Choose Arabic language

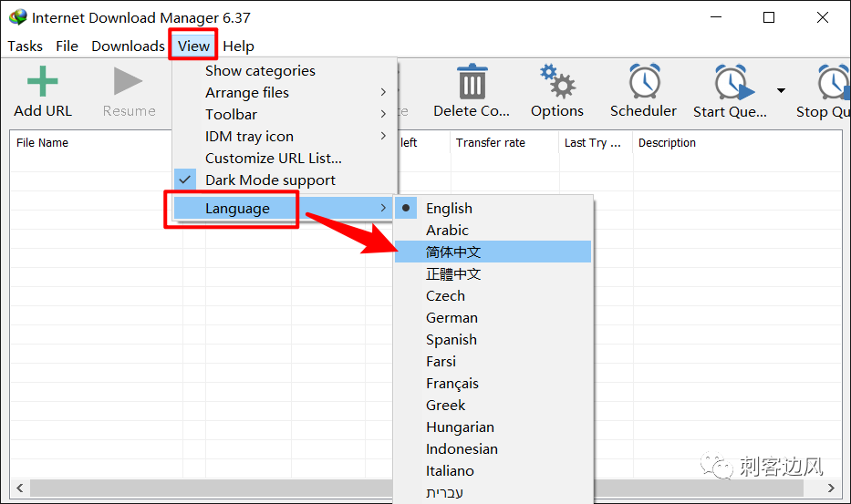[x=493, y=230]
